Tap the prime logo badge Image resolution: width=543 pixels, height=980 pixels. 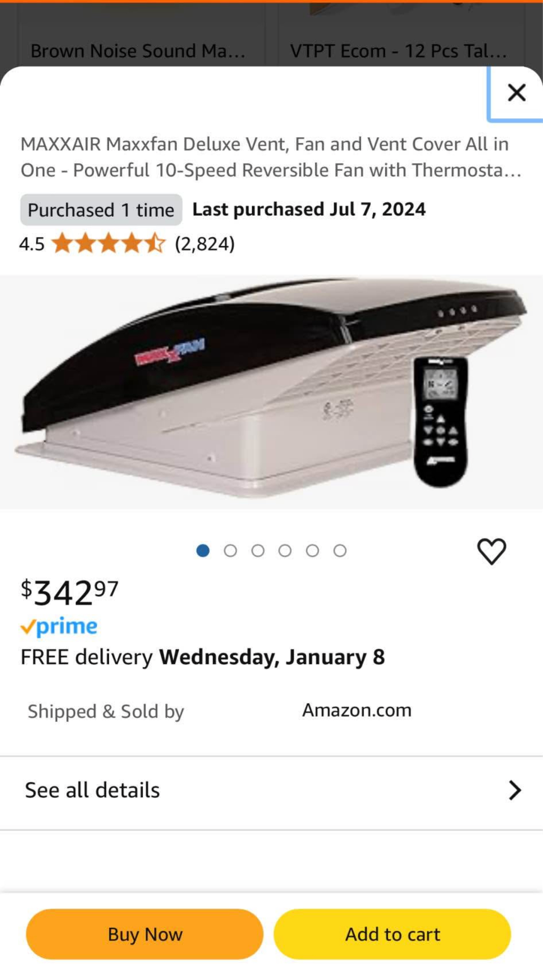[59, 627]
